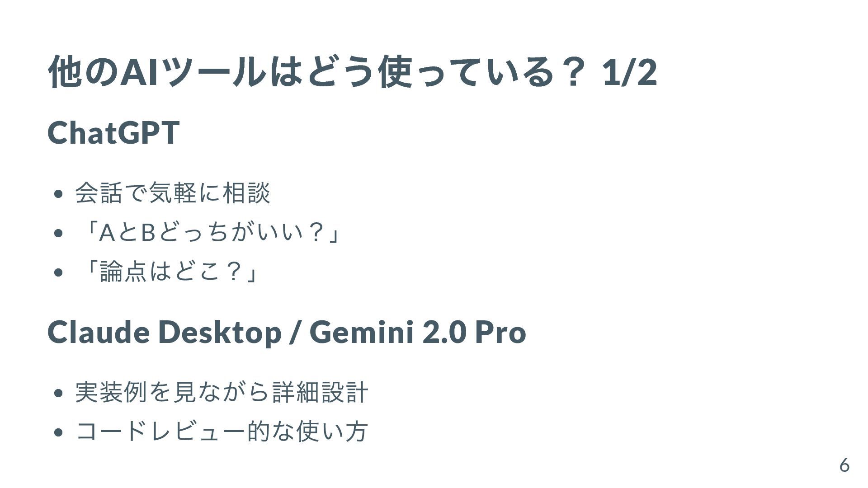Click bullet text 会話で気軽に相談
Image resolution: width=868 pixels, height=488 pixels.
click(x=173, y=193)
